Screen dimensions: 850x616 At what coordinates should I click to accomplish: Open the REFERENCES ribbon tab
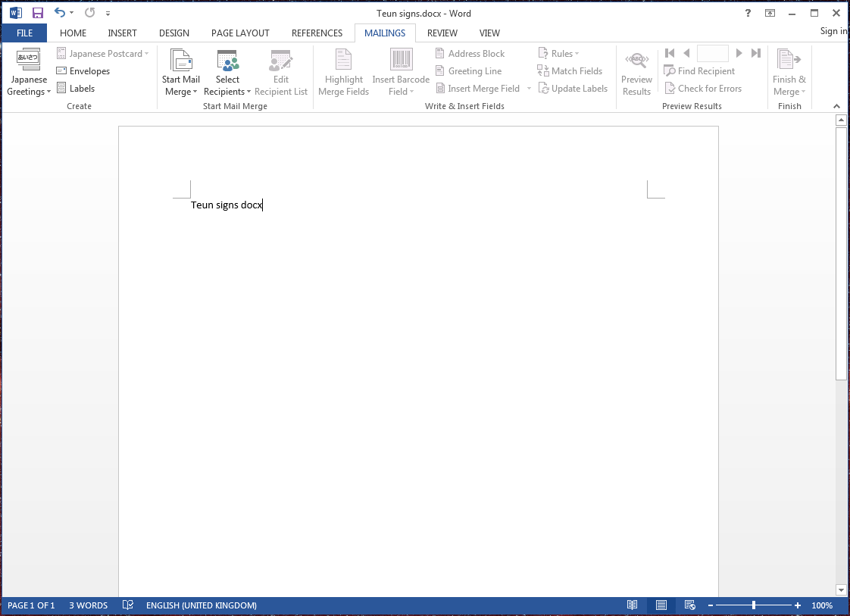point(317,33)
